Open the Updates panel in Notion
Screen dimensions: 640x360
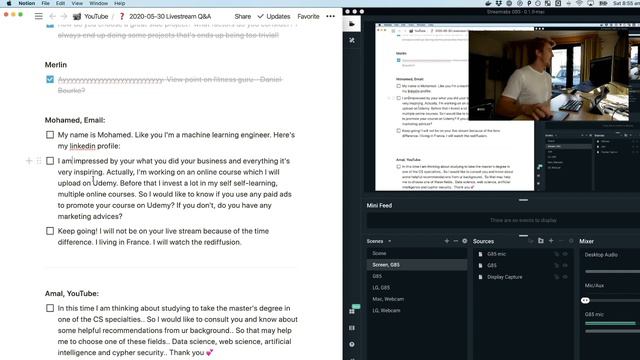[x=273, y=16]
